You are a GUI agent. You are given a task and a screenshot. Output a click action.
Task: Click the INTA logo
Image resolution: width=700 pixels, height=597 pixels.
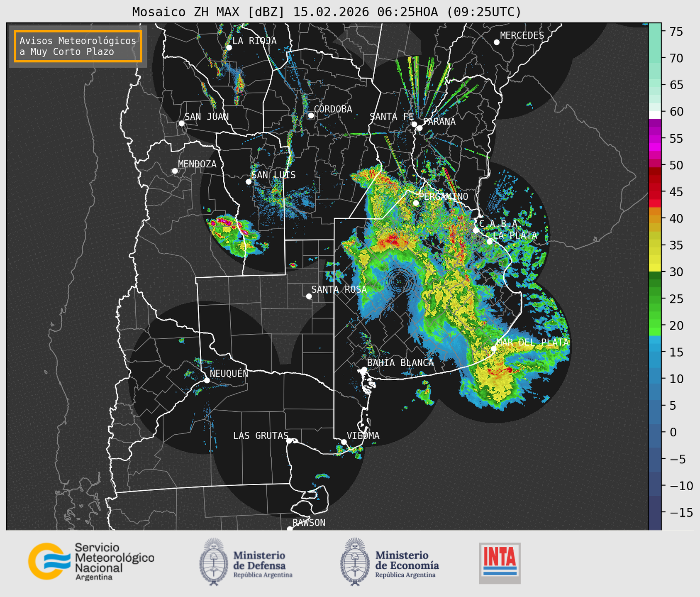pyautogui.click(x=500, y=563)
